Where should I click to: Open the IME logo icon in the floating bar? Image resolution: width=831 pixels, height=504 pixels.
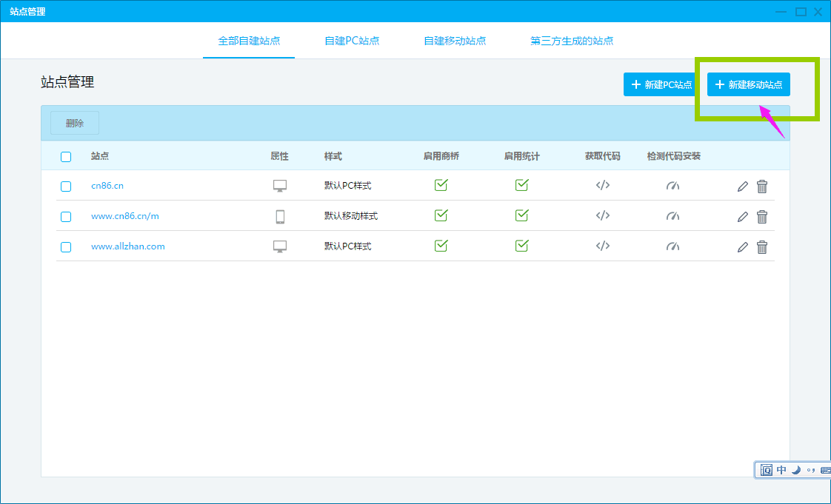[x=767, y=470]
